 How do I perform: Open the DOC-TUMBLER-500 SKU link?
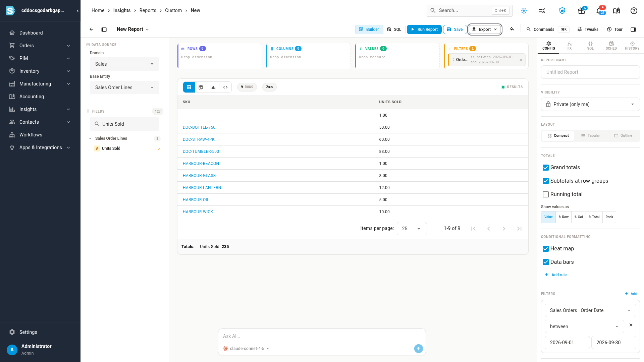tap(201, 152)
